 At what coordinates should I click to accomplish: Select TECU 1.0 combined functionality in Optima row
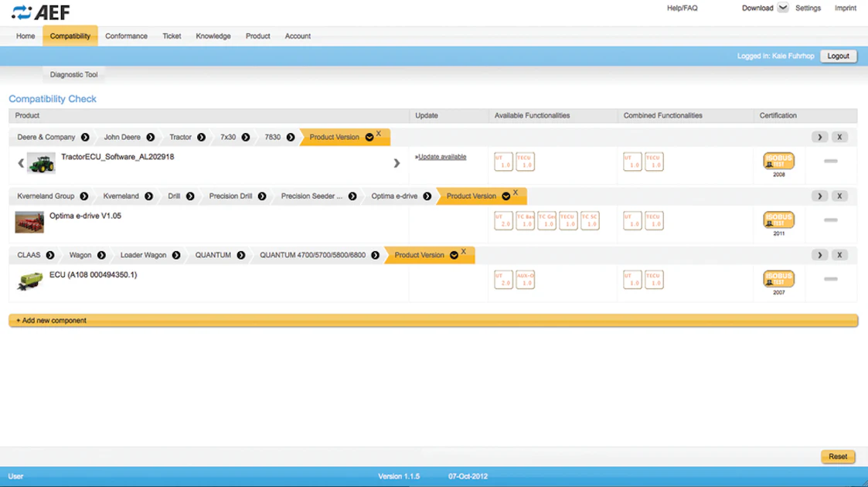pyautogui.click(x=654, y=220)
